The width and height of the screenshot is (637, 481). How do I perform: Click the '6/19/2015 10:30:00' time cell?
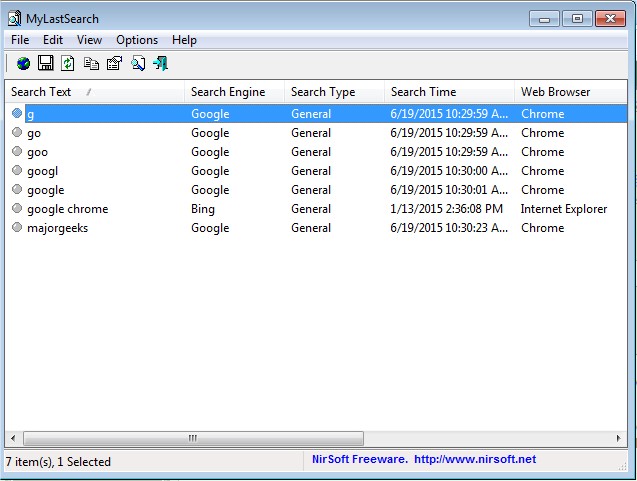(449, 171)
